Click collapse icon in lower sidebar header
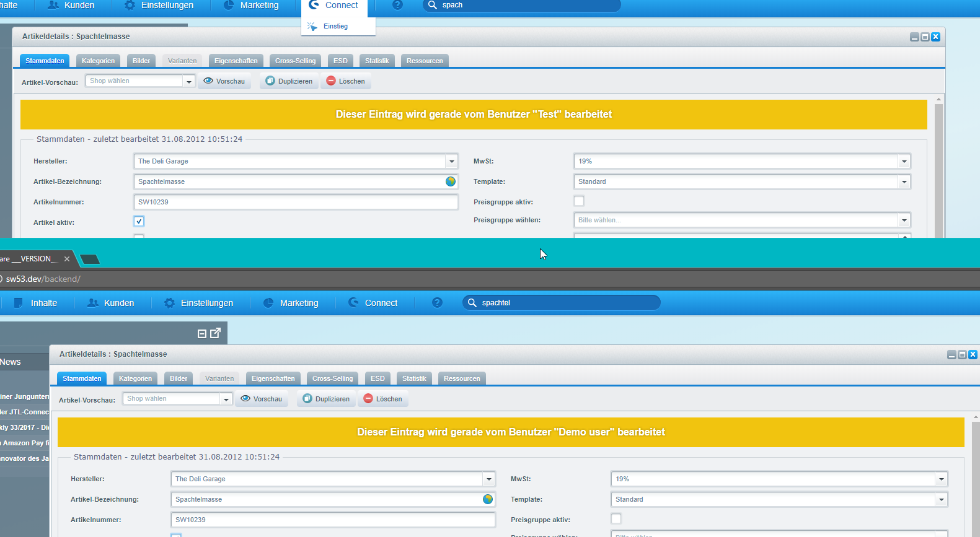The width and height of the screenshot is (980, 537). (201, 334)
